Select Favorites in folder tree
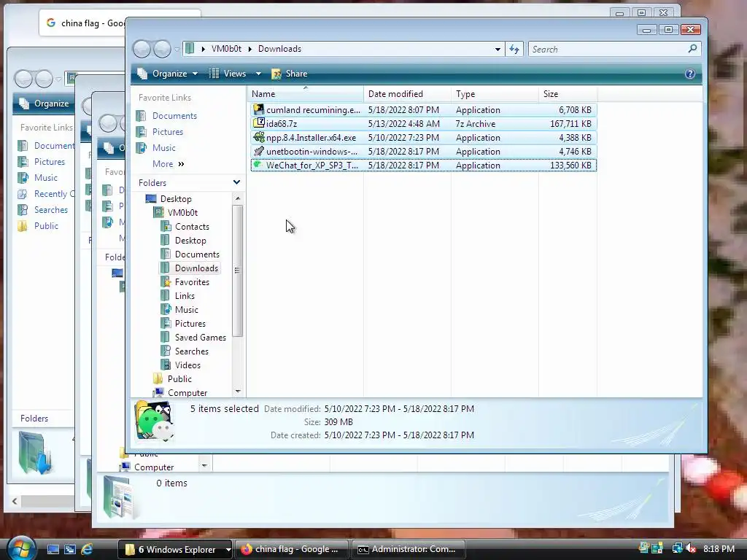747x560 pixels. coord(192,281)
